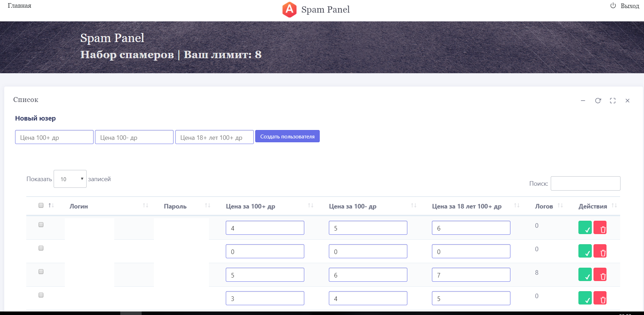This screenshot has width=644, height=315.
Task: Edit Цена за 100- др field showing 0
Action: point(368,251)
